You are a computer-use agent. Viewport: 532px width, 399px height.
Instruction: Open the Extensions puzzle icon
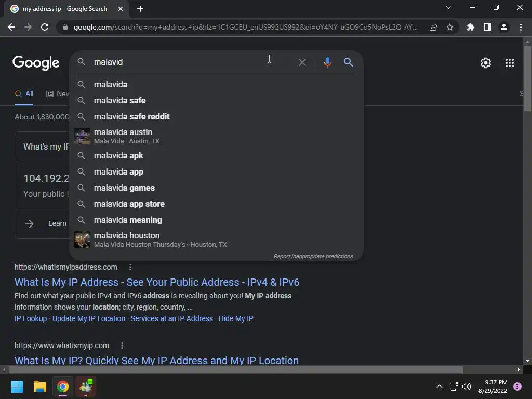click(471, 27)
